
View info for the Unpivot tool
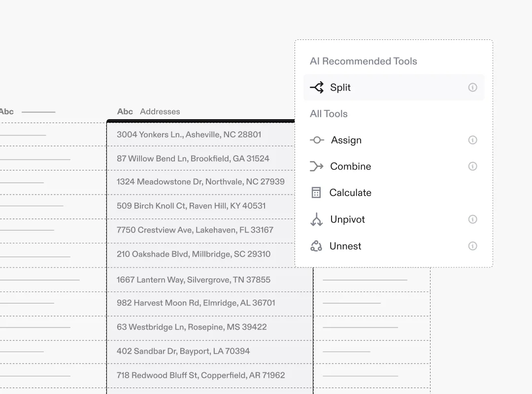click(x=472, y=219)
